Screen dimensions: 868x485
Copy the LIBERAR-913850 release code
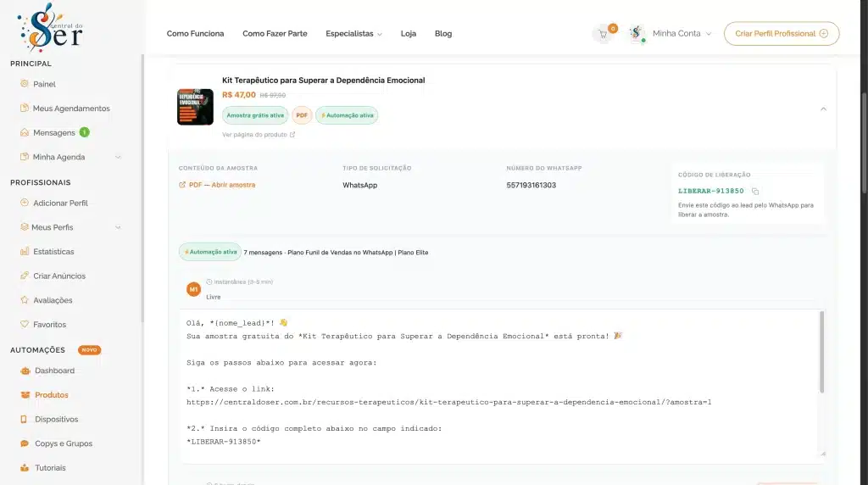(x=755, y=191)
